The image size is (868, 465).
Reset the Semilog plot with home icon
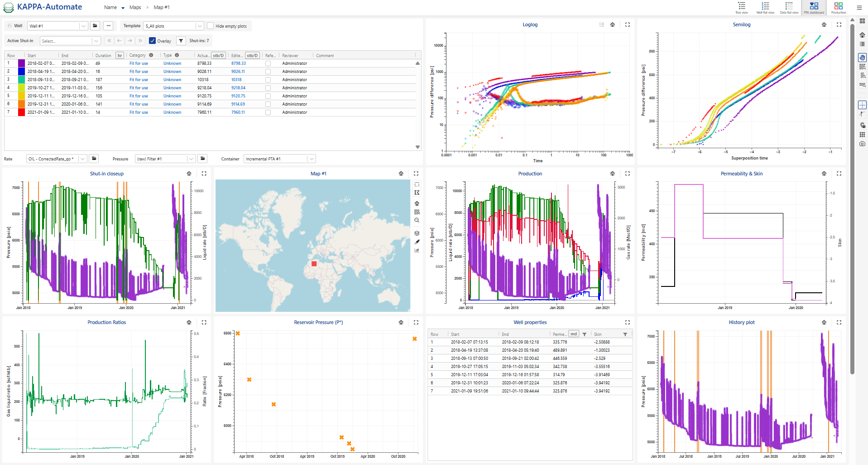tap(824, 25)
